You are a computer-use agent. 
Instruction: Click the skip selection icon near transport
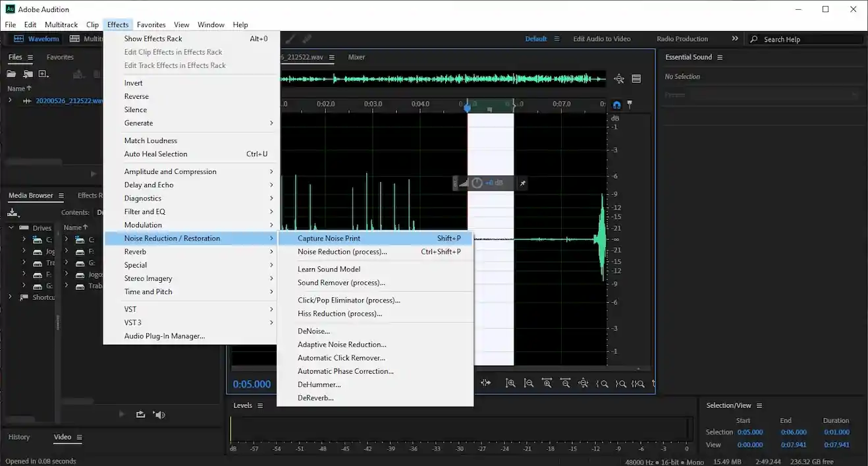[x=486, y=383]
